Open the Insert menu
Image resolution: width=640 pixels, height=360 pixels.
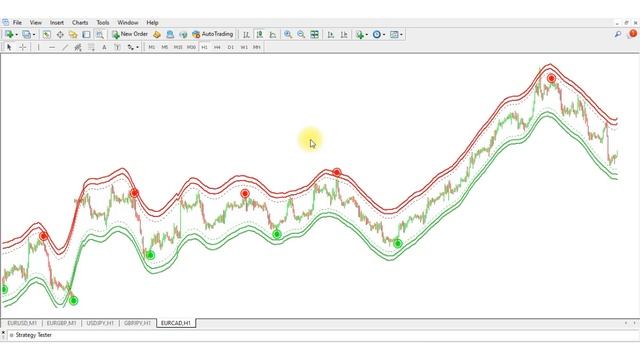pos(57,22)
